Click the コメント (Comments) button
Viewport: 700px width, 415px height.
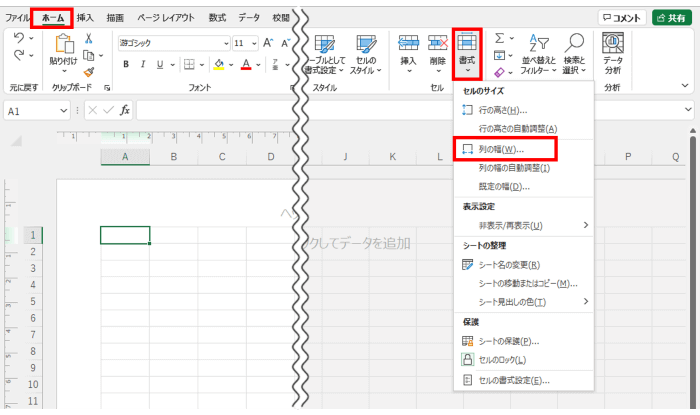click(620, 17)
